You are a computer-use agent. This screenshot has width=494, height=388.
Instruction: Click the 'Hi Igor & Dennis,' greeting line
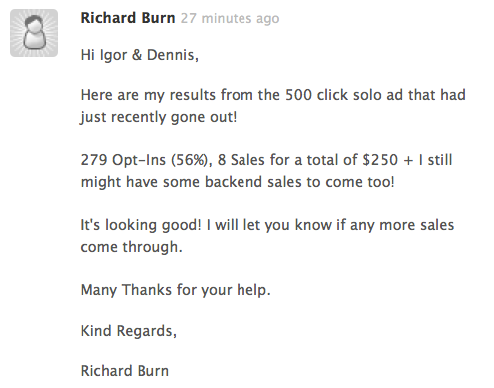[140, 55]
